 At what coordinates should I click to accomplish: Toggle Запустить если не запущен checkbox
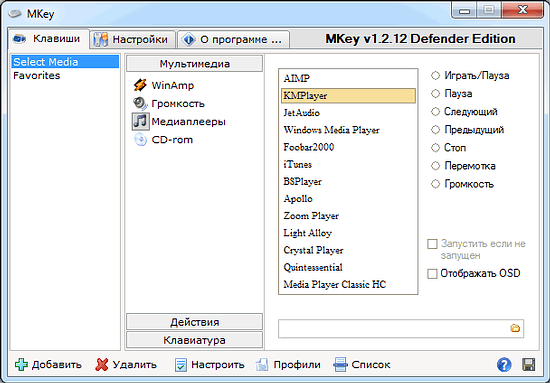click(x=432, y=244)
